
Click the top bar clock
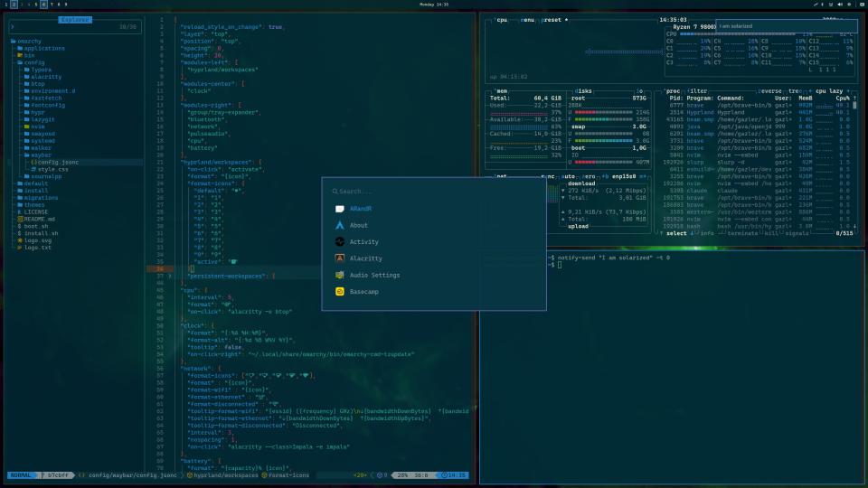click(434, 5)
